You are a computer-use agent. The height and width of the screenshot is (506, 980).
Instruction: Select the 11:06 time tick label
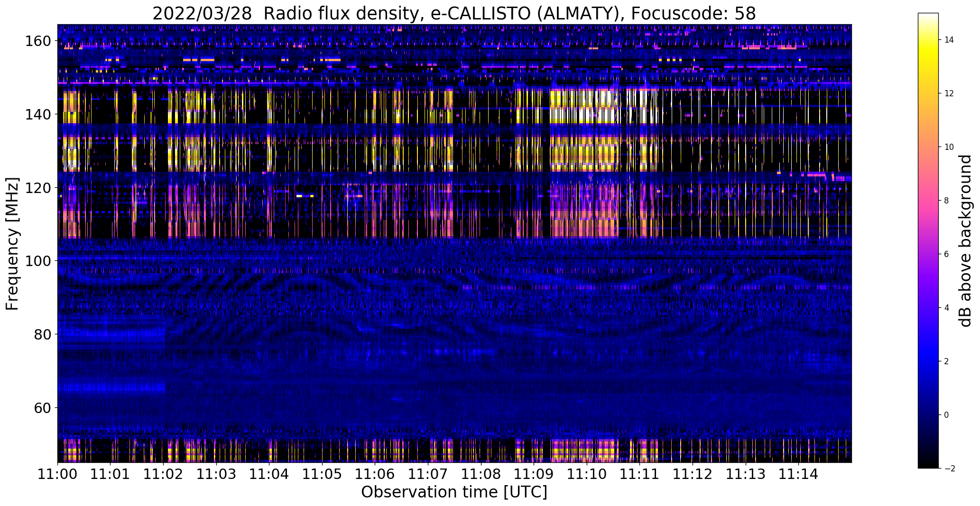(375, 474)
